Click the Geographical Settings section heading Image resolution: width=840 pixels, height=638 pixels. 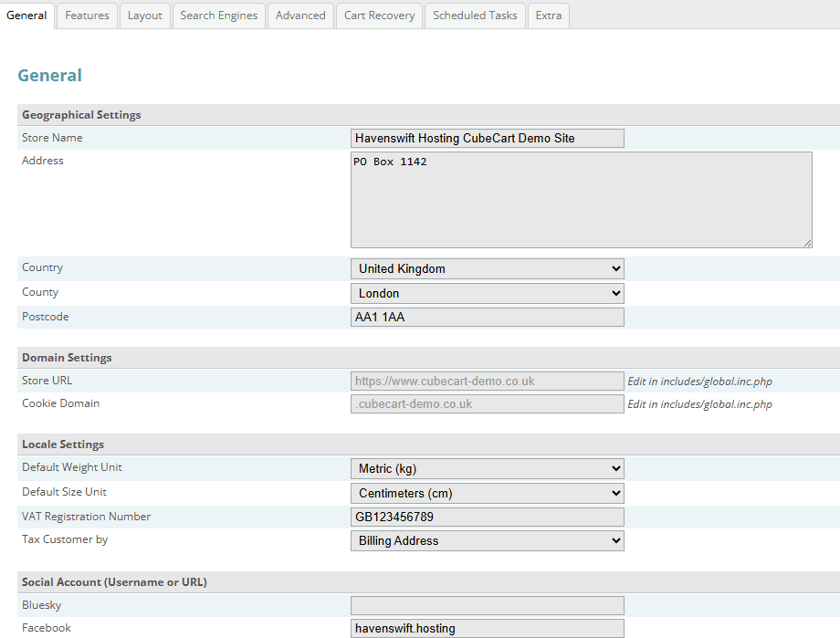pyautogui.click(x=81, y=115)
